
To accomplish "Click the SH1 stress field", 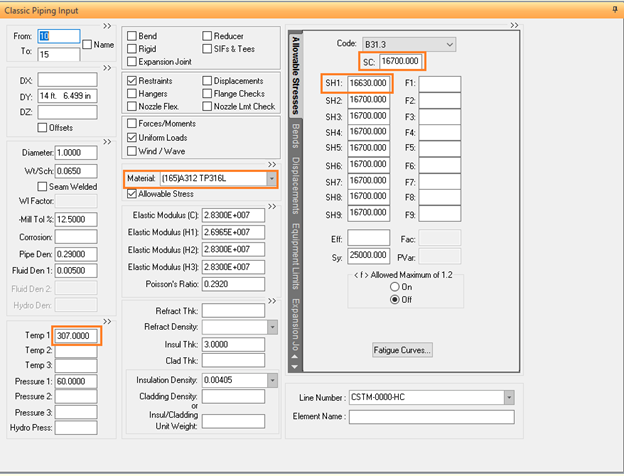I will [x=368, y=83].
